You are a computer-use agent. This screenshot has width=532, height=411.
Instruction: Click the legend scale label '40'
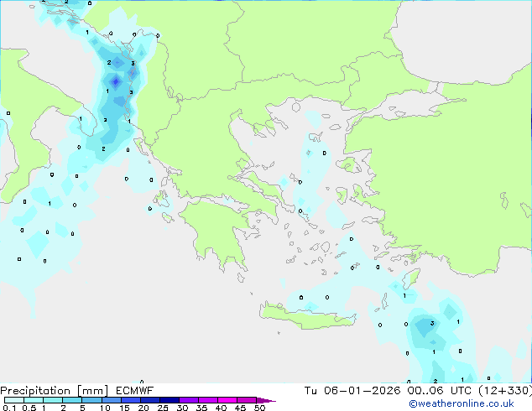[x=221, y=408]
